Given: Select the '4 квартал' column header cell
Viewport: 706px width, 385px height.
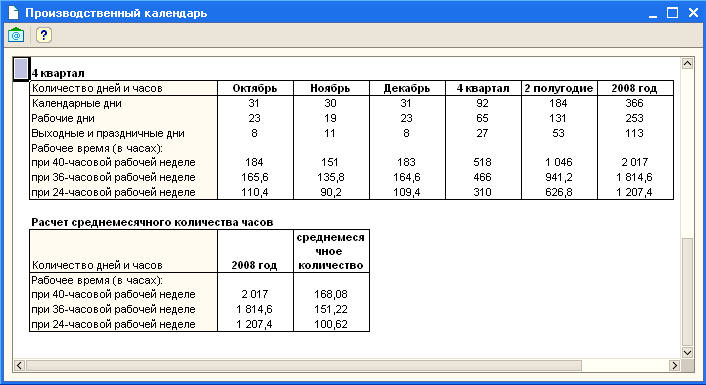Looking at the screenshot, I should (483, 88).
